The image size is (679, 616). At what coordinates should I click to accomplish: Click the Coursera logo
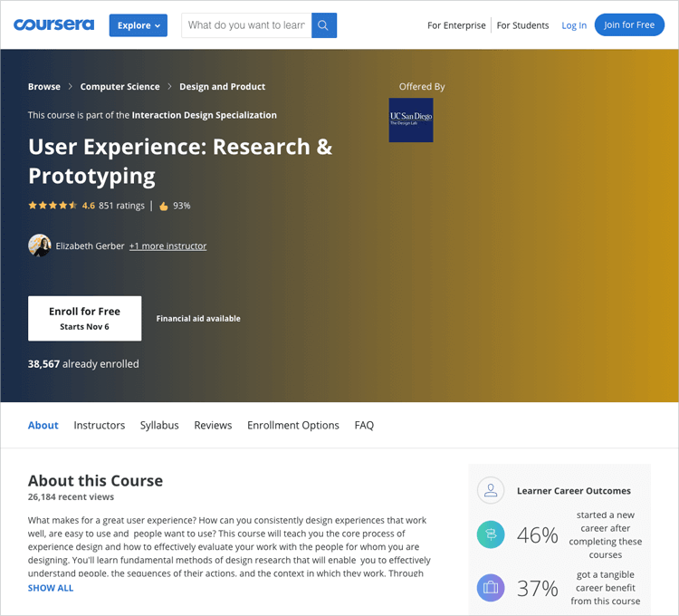click(x=53, y=24)
